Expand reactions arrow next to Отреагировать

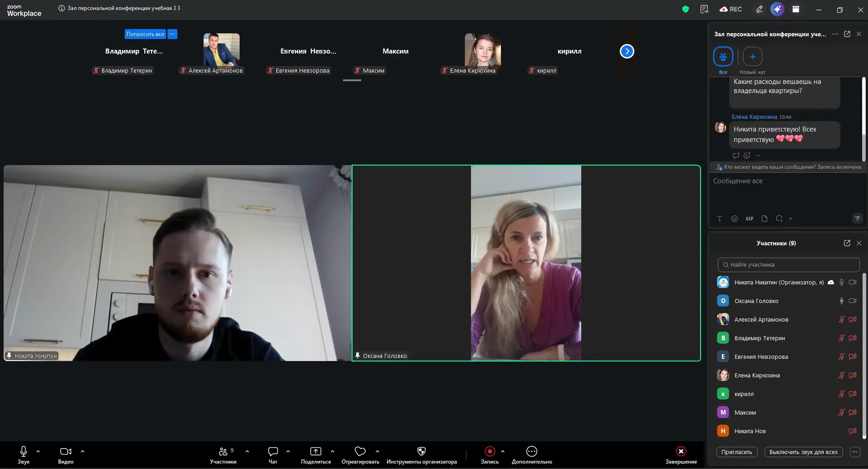[x=378, y=451]
